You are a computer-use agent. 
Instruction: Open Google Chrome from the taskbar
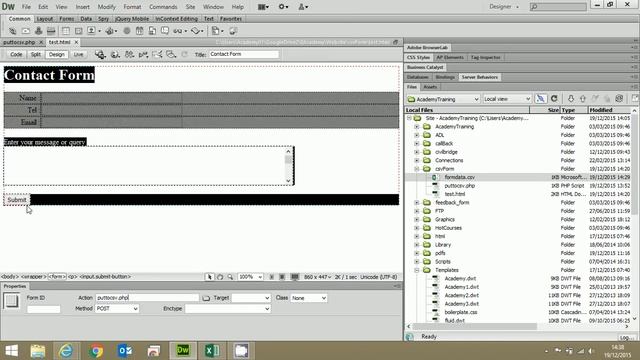pyautogui.click(x=96, y=351)
